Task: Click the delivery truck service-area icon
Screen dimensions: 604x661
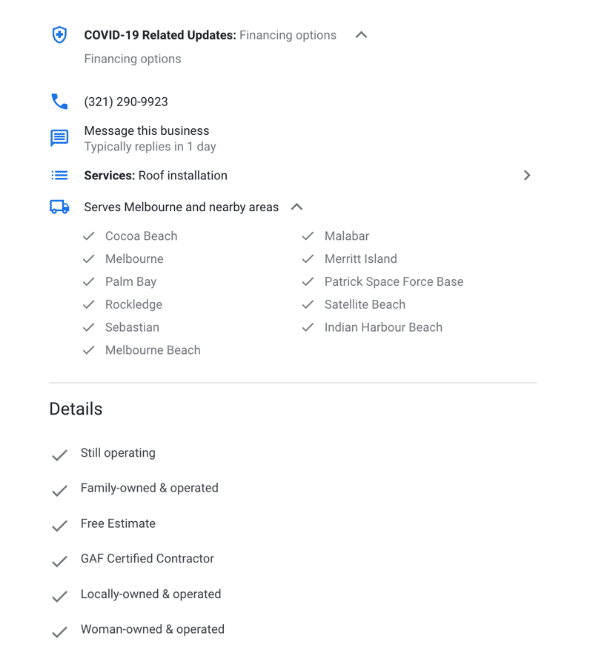Action: [59, 207]
